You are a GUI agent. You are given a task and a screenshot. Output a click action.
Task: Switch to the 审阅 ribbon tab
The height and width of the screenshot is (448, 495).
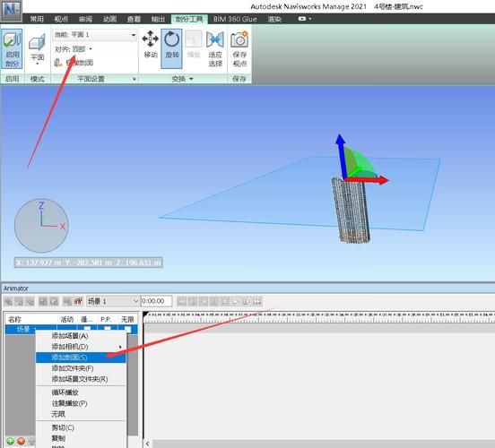pos(85,19)
